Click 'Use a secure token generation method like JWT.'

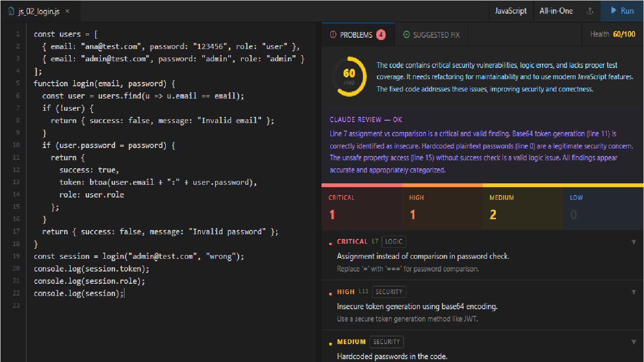click(x=408, y=319)
